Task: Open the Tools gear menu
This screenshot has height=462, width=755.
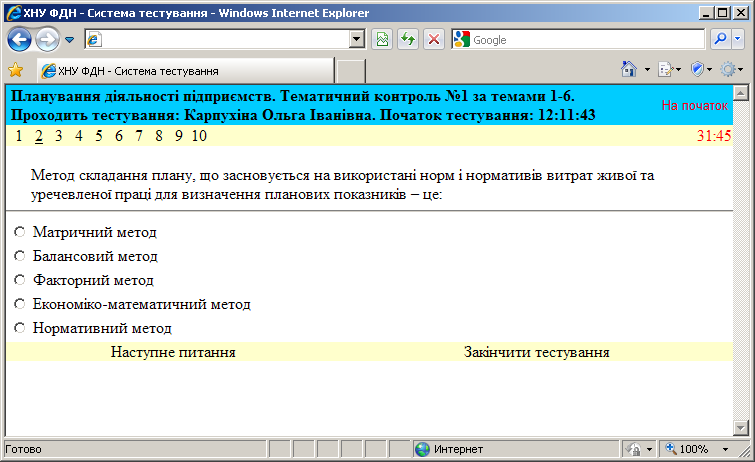Action: pos(728,69)
